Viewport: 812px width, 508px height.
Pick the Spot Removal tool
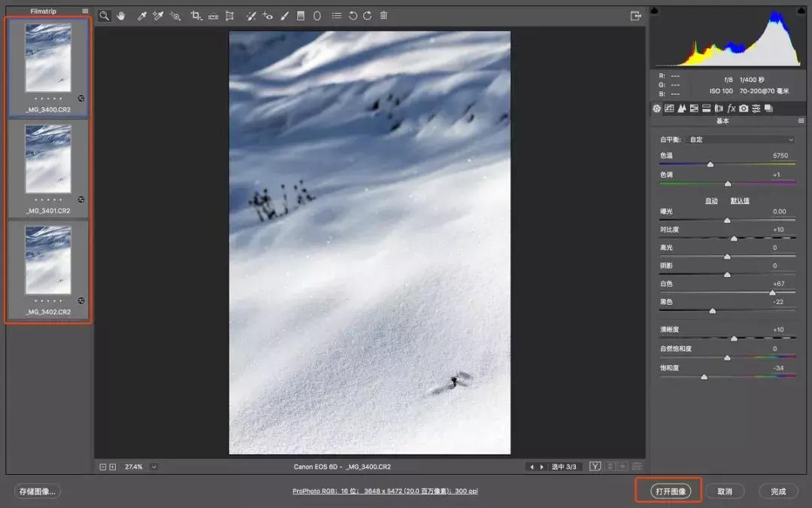[x=250, y=16]
